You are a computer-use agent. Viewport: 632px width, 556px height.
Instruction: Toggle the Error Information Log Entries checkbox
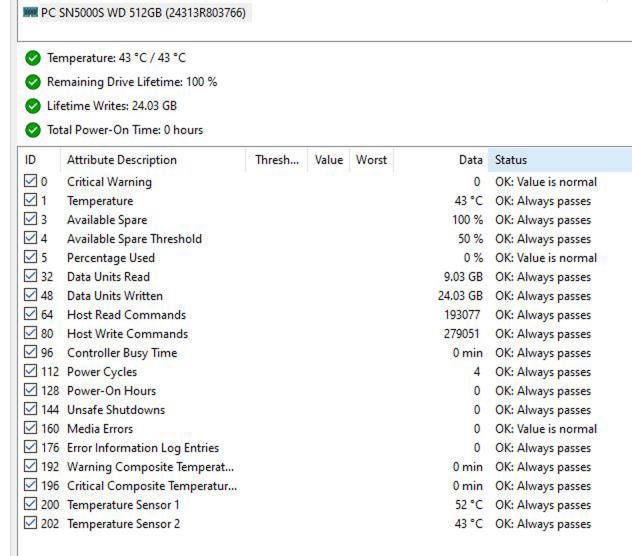pyautogui.click(x=30, y=447)
